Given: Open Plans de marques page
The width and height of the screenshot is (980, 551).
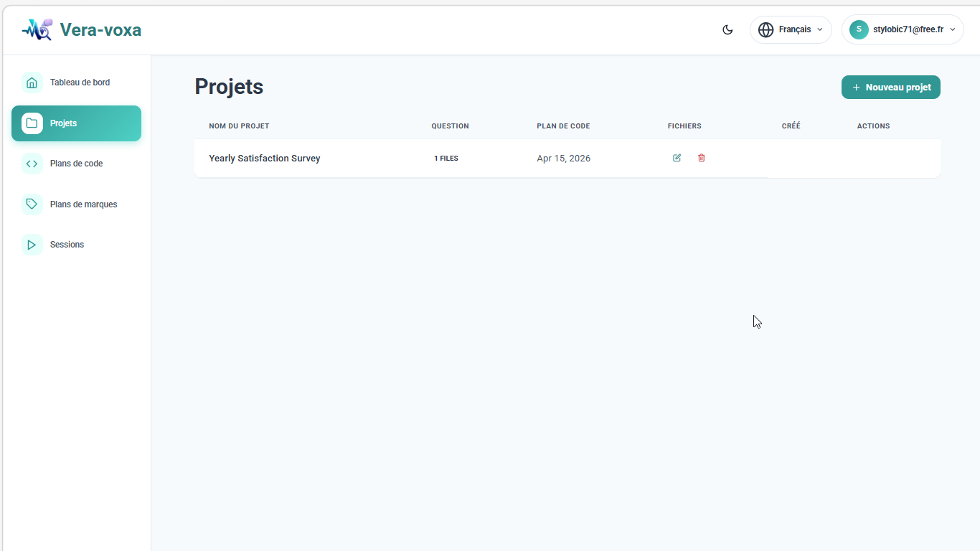Looking at the screenshot, I should pos(76,204).
